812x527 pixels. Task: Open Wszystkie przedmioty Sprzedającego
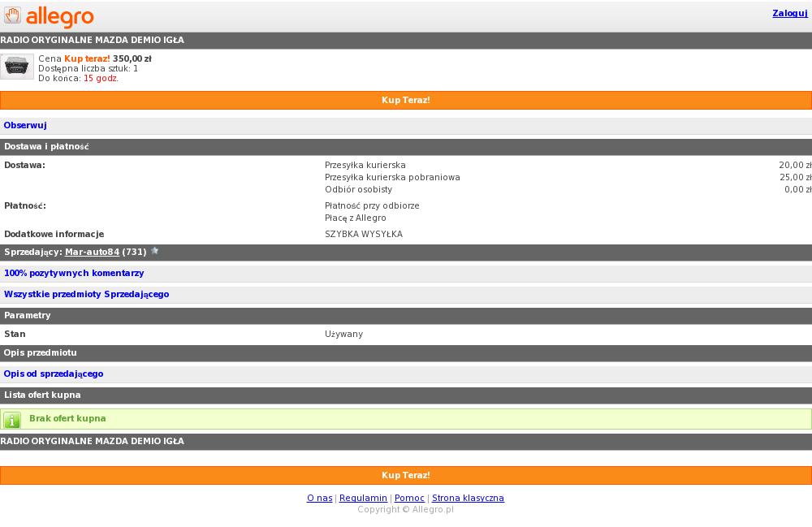87,294
